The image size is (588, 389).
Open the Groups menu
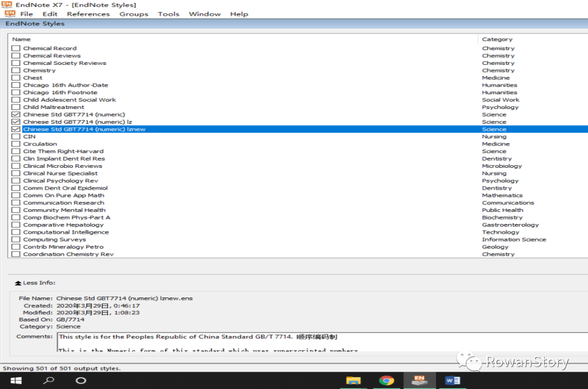point(134,14)
